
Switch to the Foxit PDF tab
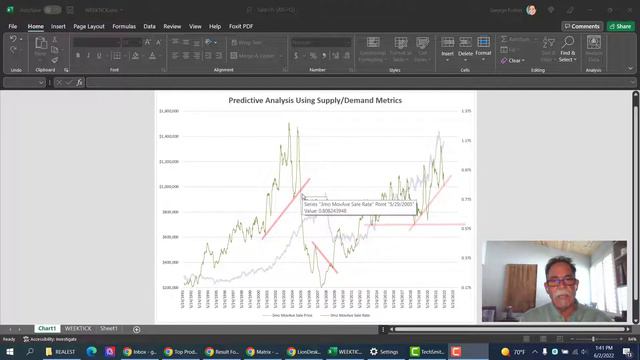[x=241, y=27]
